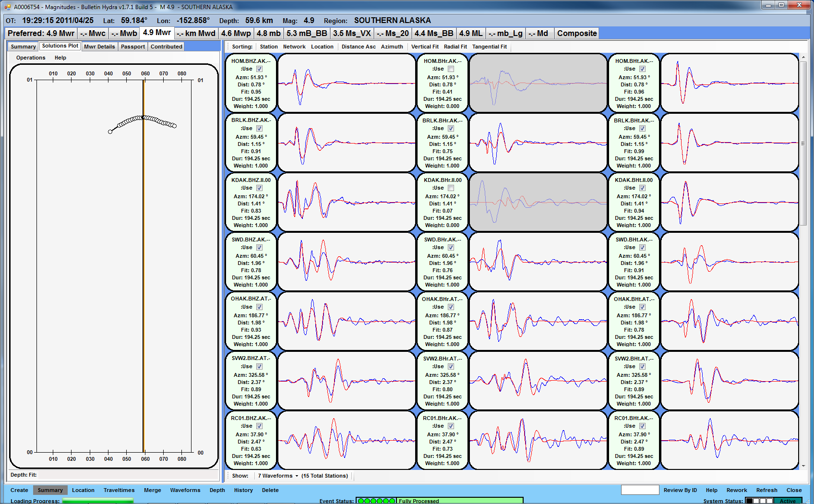Click the Rework button
Image resolution: width=814 pixels, height=504 pixels.
point(737,490)
